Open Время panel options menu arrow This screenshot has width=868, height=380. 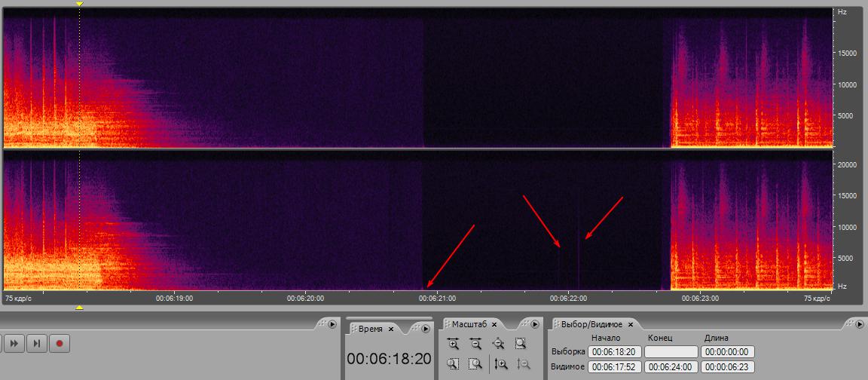click(425, 329)
